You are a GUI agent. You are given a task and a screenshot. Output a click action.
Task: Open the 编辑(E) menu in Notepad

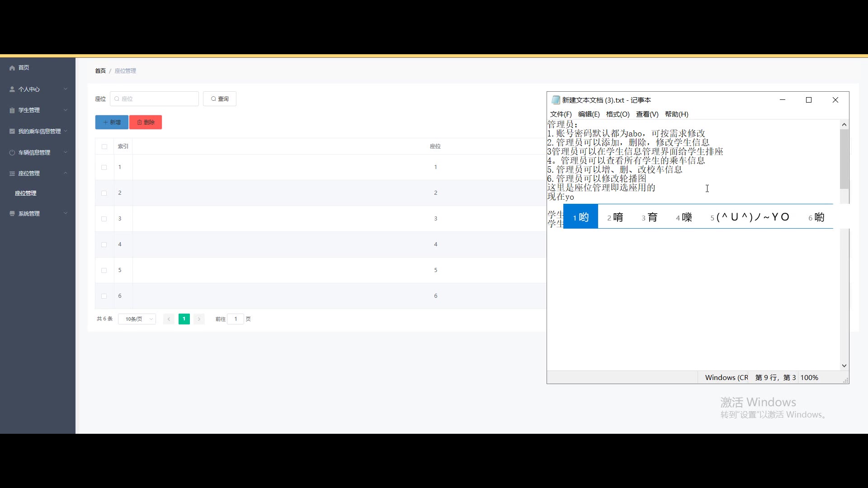589,114
